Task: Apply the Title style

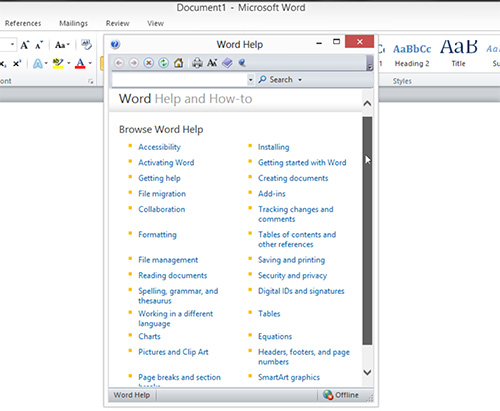Action: pos(459,53)
